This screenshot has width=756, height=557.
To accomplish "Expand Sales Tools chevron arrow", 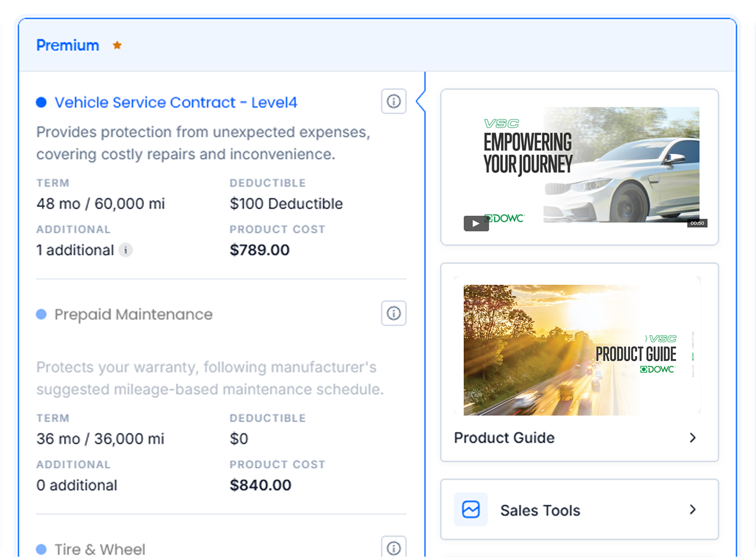I will click(x=692, y=510).
